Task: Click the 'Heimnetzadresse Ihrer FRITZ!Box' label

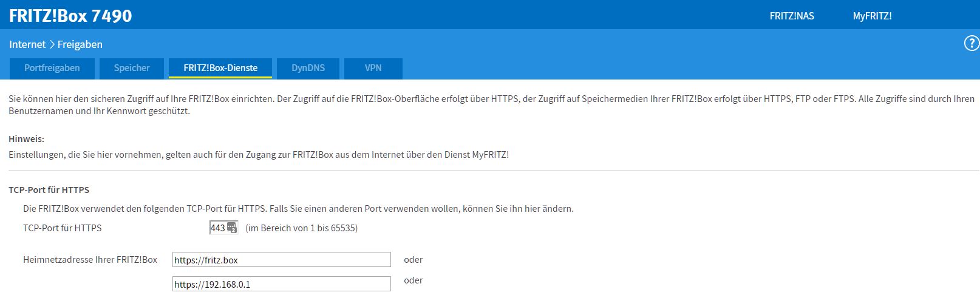Action: click(90, 260)
